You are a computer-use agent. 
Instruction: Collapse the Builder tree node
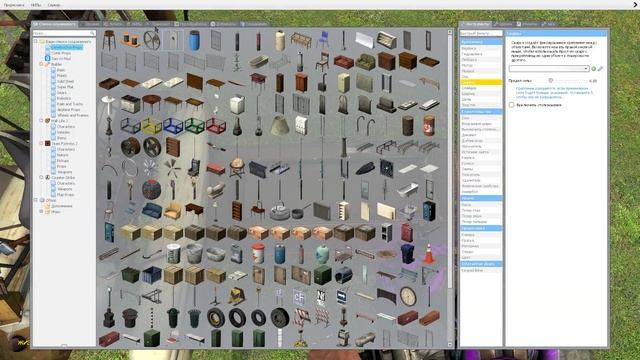(41, 64)
